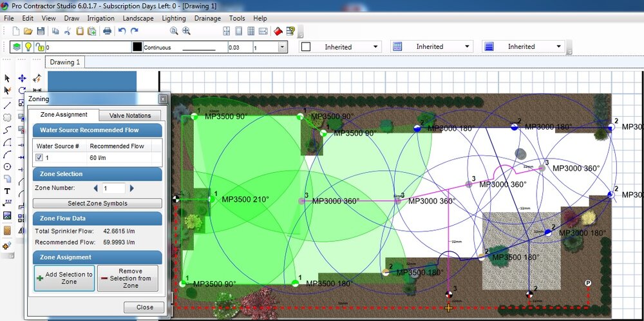Toggle the layer lightbulb visibility icon
The width and height of the screenshot is (644, 321).
click(28, 47)
